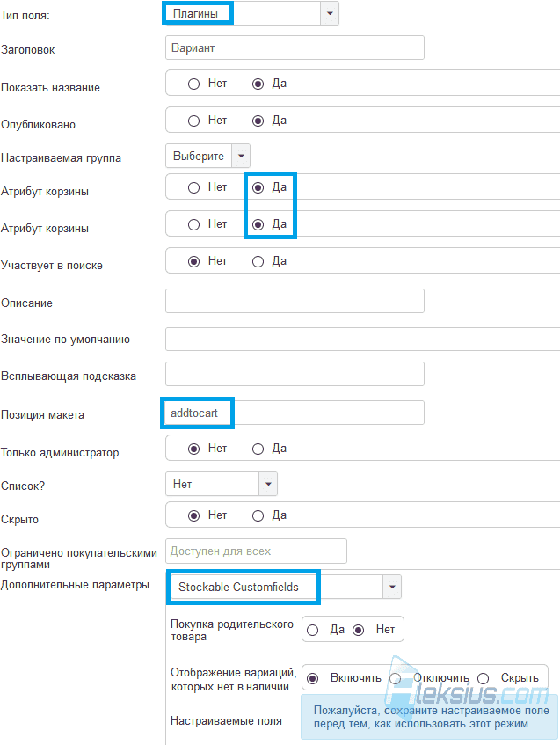
Task: Focus the Значение по умолчанию field
Action: pos(363,339)
